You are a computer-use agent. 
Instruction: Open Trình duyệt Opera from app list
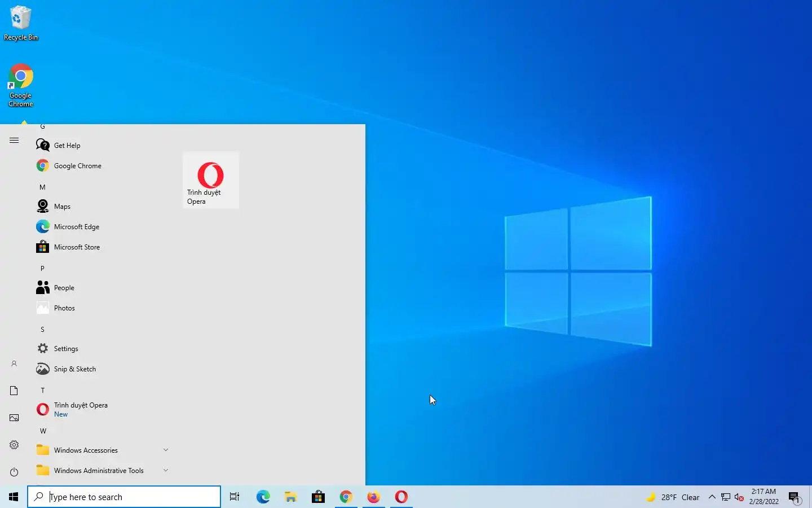(101, 409)
